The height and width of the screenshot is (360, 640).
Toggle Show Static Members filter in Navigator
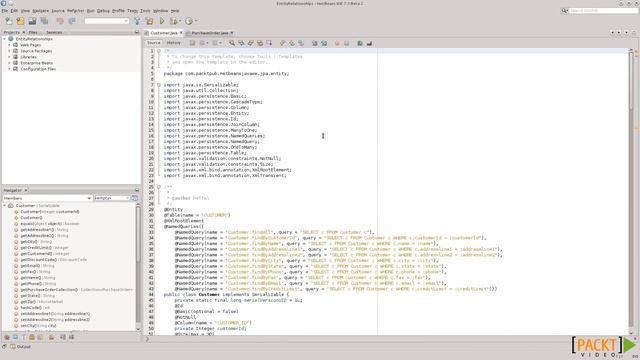[x=24, y=337]
